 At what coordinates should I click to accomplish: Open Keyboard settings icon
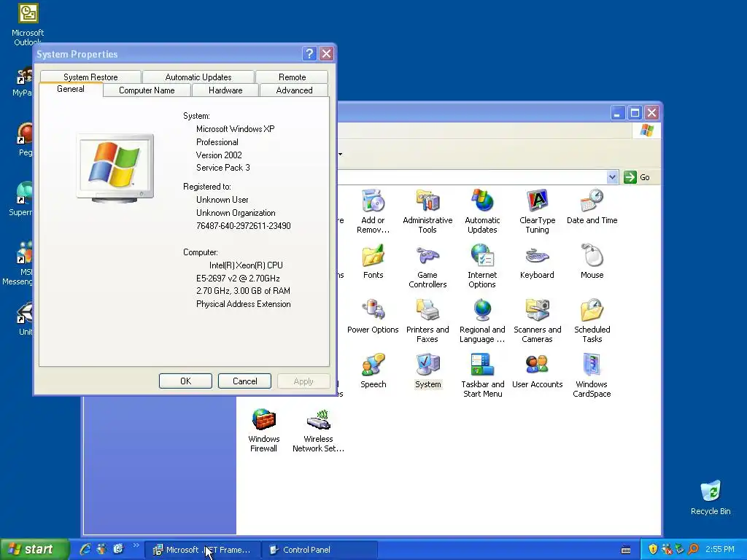click(537, 262)
